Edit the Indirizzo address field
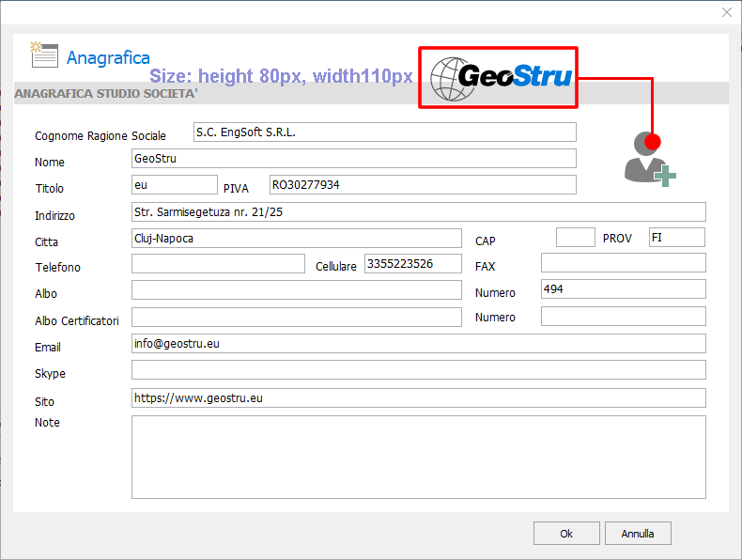This screenshot has width=742, height=560. [418, 212]
